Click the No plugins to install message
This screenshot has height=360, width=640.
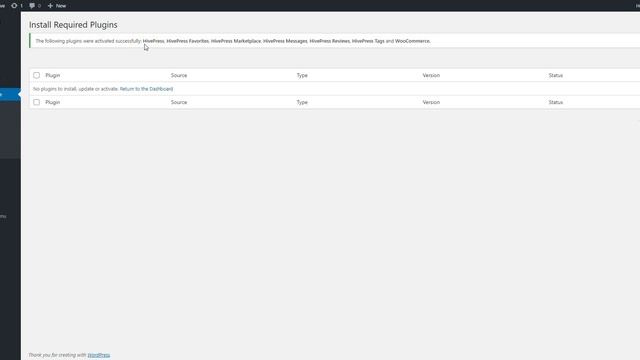[x=76, y=89]
